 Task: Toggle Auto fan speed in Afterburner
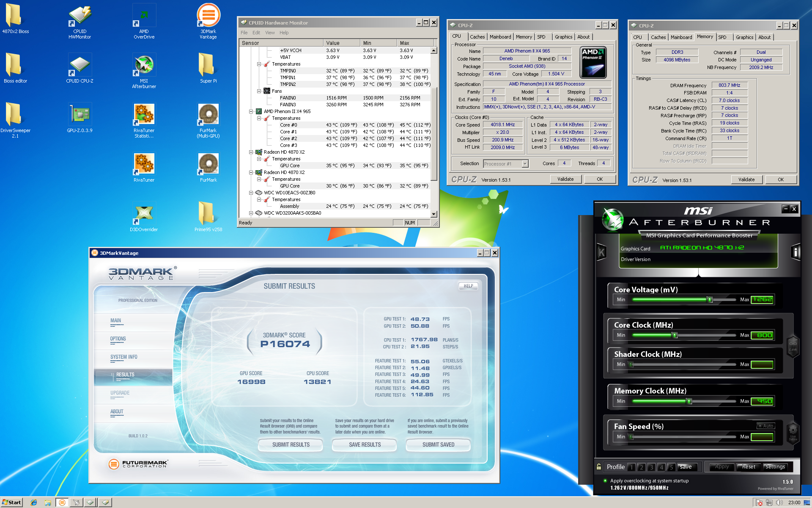[x=766, y=426]
